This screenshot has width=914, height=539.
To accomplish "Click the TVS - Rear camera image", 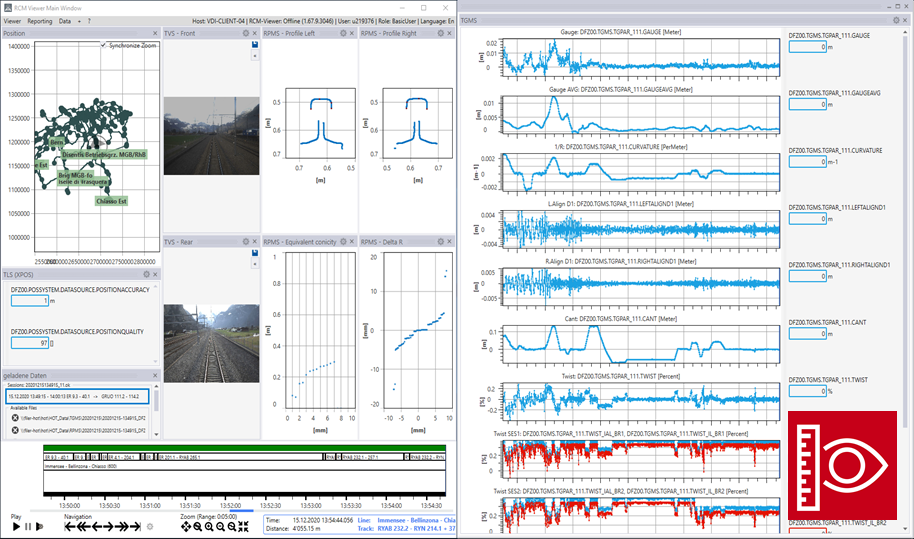I will (x=212, y=343).
